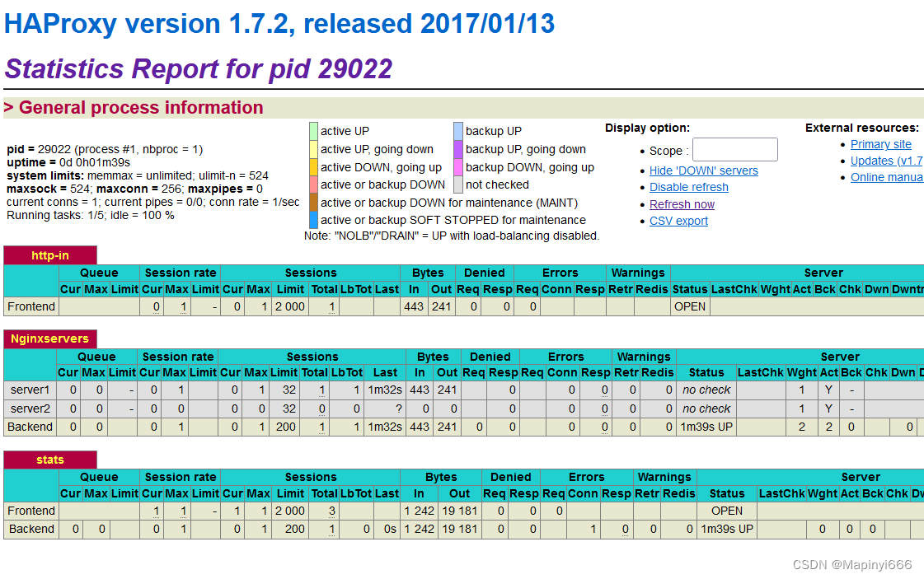Click the gray "not checked" legend swatch
The image size is (924, 579).
(458, 184)
